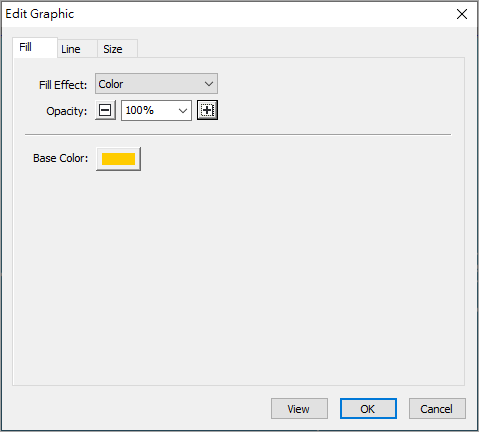Close the Edit Graphic dialog
This screenshot has width=479, height=432.
(x=462, y=14)
